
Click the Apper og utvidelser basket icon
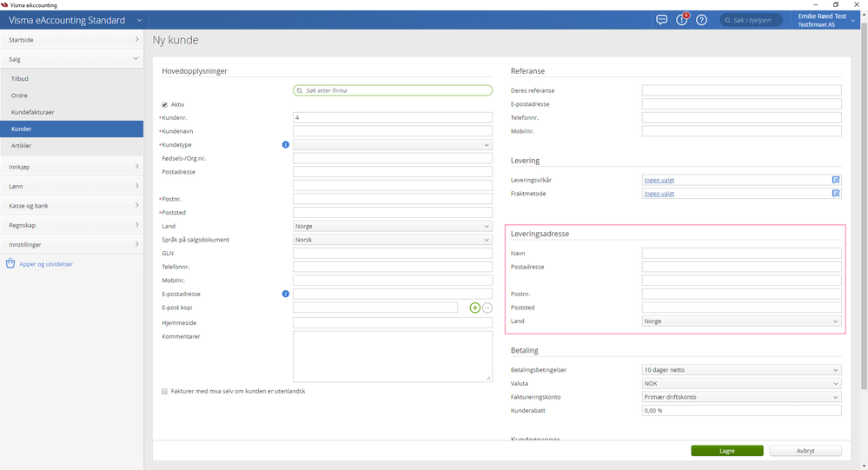click(x=10, y=263)
